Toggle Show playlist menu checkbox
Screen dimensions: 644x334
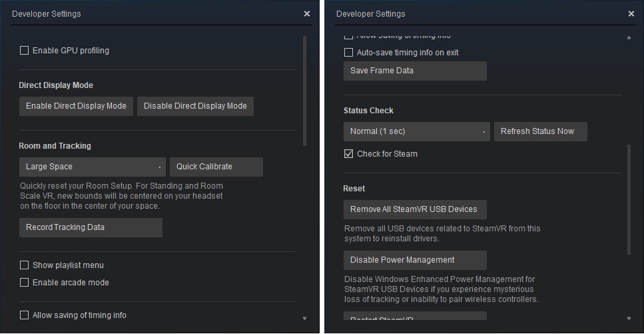point(24,265)
